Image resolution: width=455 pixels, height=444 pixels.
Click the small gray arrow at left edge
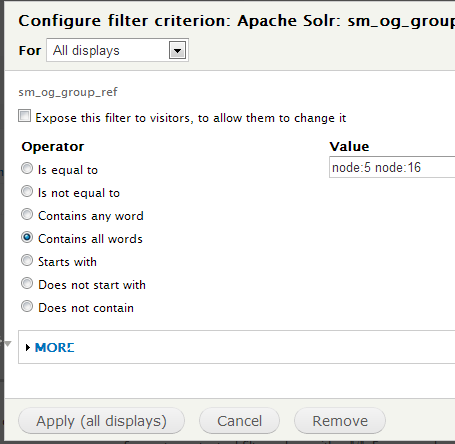7,343
